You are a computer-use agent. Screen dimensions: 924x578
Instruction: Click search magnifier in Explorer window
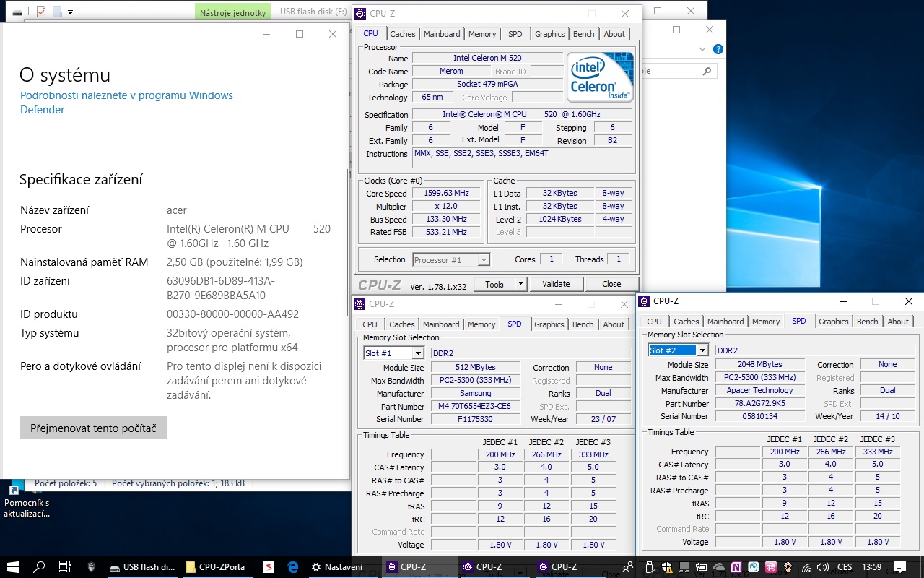707,71
